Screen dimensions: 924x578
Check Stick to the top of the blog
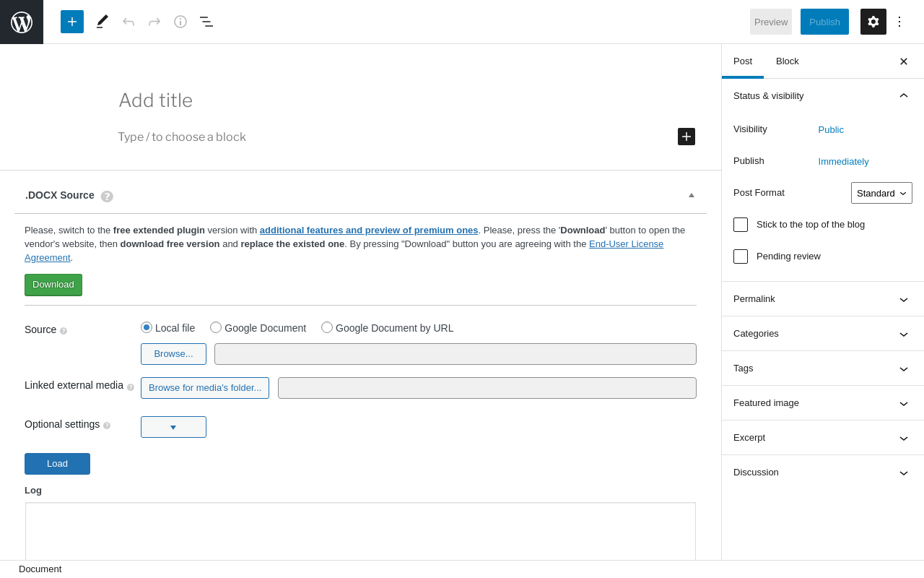[x=741, y=225]
